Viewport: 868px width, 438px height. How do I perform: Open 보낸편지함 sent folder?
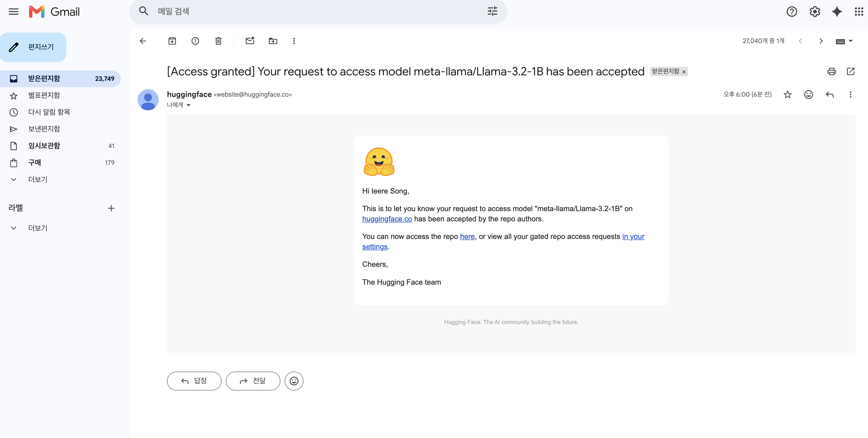[60, 129]
